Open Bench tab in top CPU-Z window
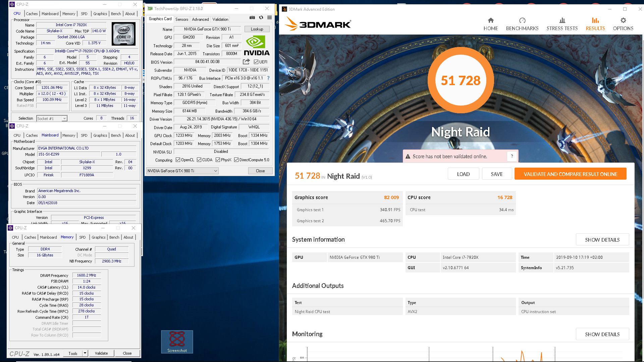Image resolution: width=644 pixels, height=362 pixels. coord(116,14)
